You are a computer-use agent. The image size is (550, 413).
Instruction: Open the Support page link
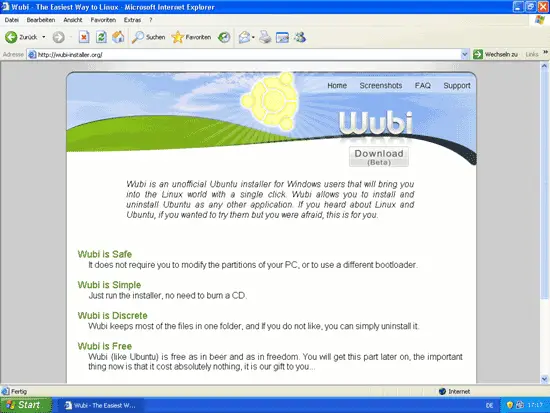point(457,85)
